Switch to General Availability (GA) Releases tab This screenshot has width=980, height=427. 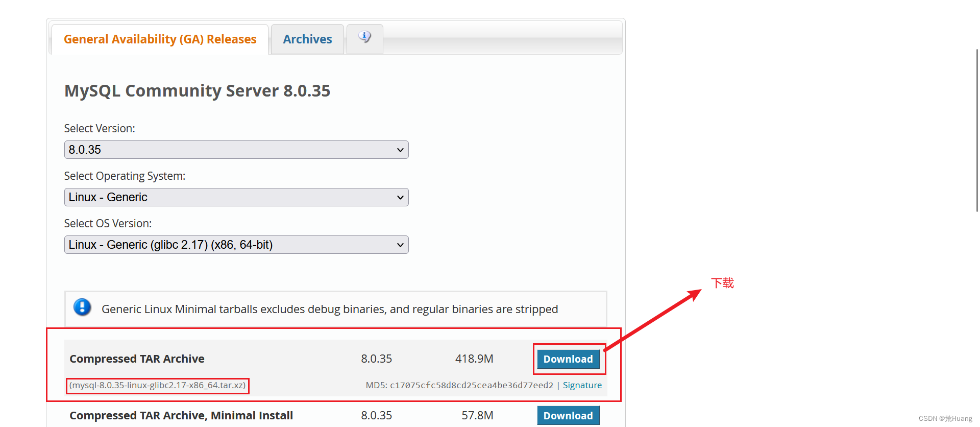tap(160, 39)
